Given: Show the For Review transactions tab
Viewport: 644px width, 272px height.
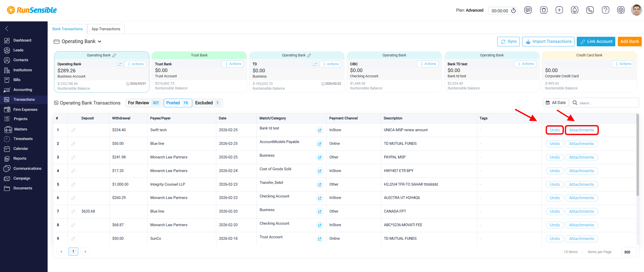Looking at the screenshot, I should coord(144,103).
